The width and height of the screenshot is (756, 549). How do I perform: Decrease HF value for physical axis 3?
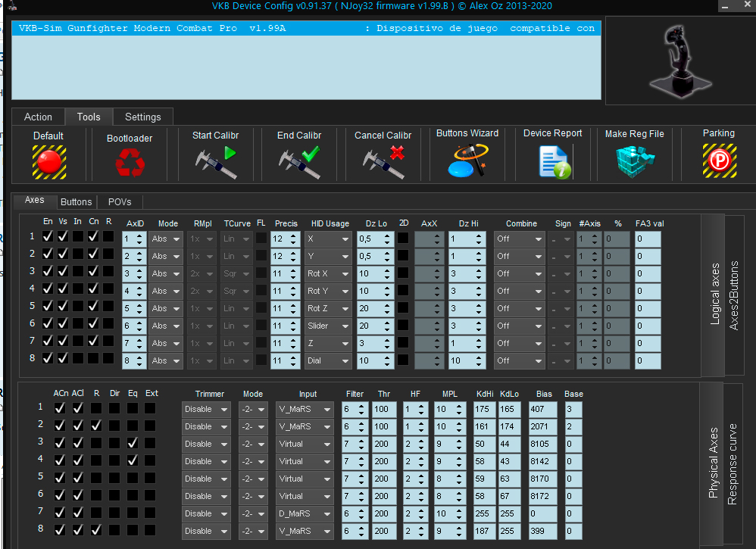[x=421, y=447]
